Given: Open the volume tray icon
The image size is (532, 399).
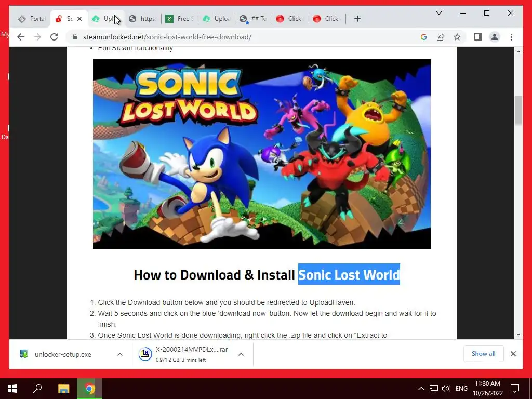Looking at the screenshot, I should [446, 389].
